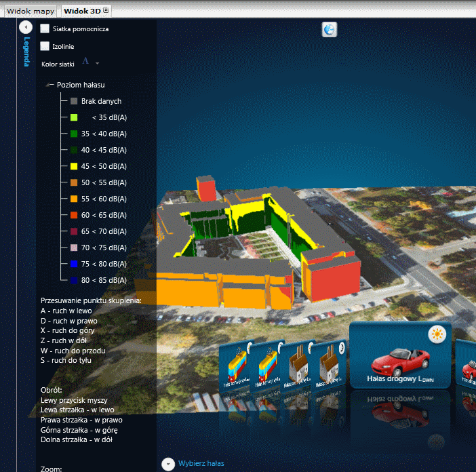Screen dimensions: 476x472
Task: Select the Brak danych legend label
Action: pos(102,101)
